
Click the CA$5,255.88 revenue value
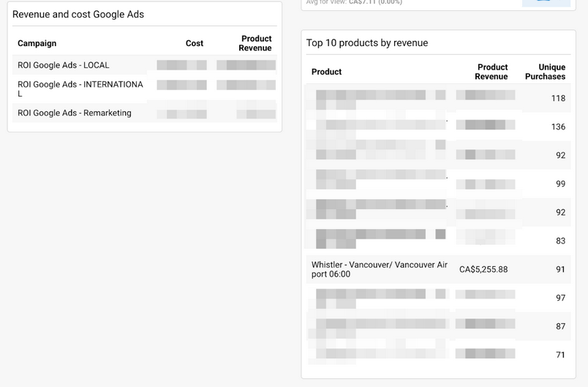click(483, 269)
